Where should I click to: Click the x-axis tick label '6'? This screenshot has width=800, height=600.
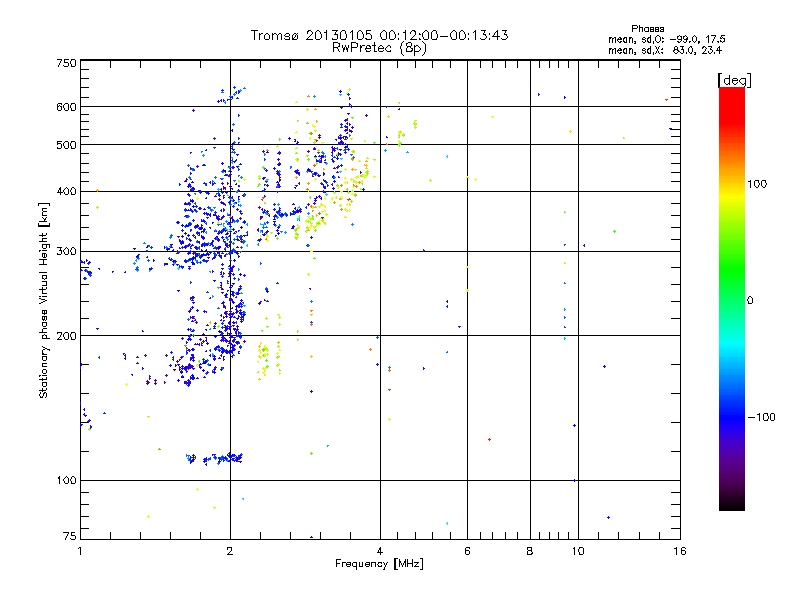click(467, 551)
